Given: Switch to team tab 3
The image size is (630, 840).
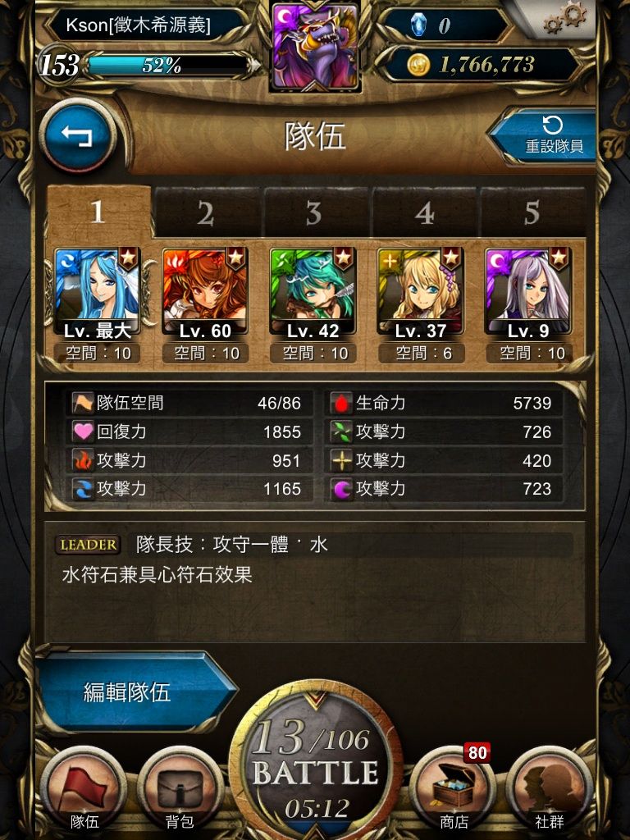Looking at the screenshot, I should click(315, 212).
